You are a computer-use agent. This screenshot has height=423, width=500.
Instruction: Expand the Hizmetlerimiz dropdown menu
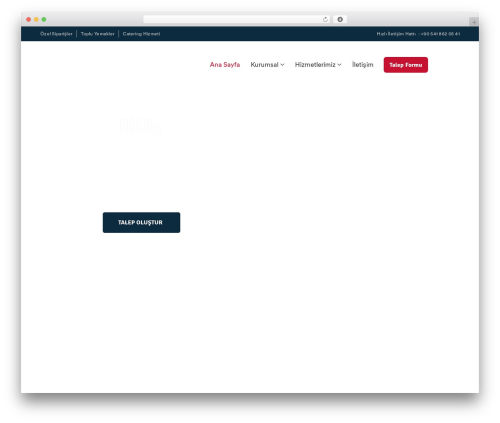[x=318, y=65]
